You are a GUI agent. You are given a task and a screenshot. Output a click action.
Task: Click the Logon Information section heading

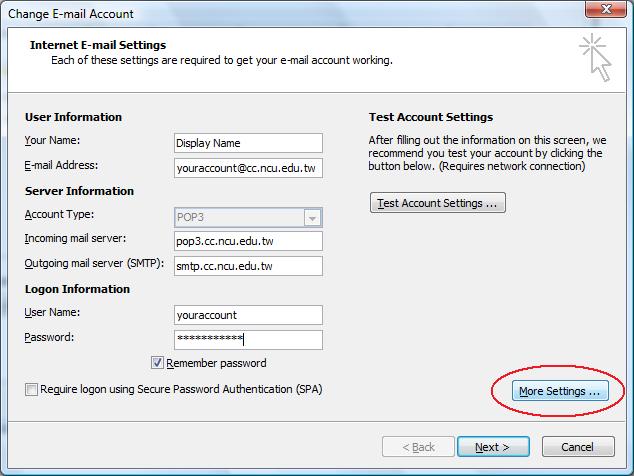(77, 289)
